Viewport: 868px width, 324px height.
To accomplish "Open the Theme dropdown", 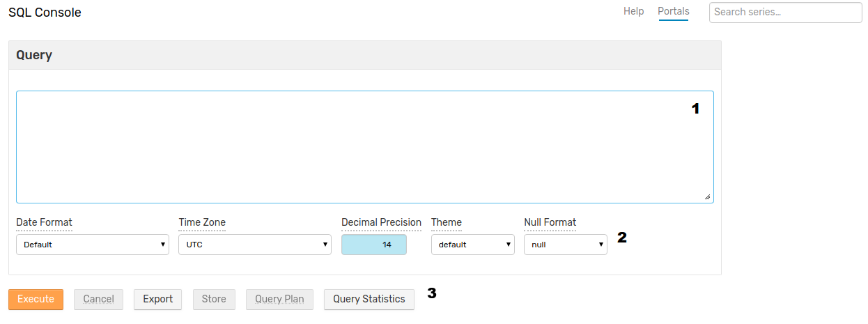I will pyautogui.click(x=473, y=245).
